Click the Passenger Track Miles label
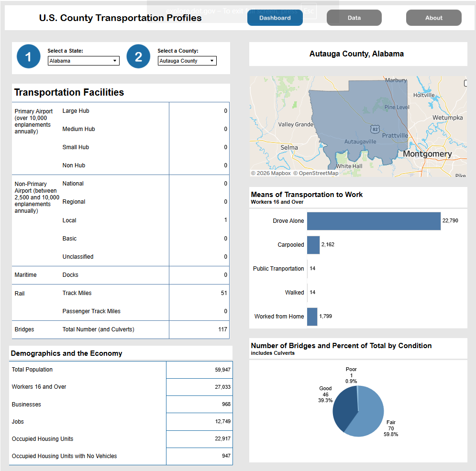Image resolution: width=476 pixels, height=471 pixels. pos(91,311)
